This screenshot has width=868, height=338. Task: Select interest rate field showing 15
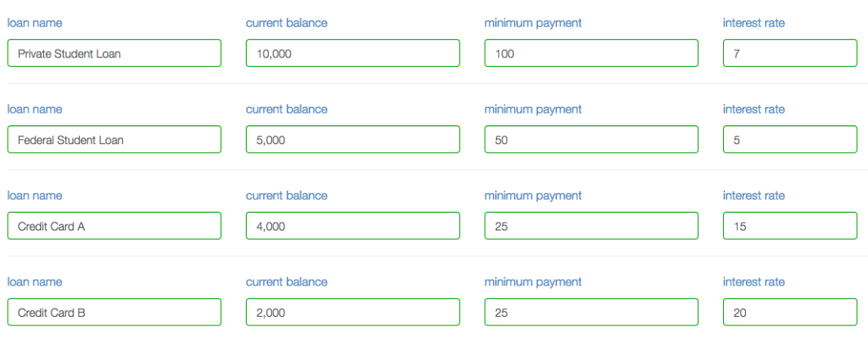click(x=790, y=225)
